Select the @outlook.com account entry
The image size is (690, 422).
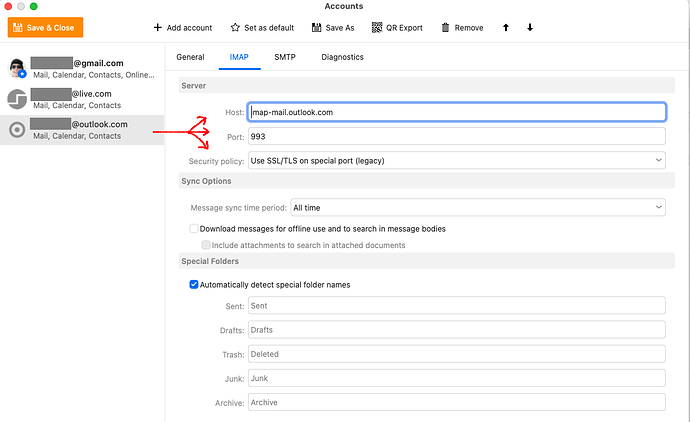(x=82, y=130)
